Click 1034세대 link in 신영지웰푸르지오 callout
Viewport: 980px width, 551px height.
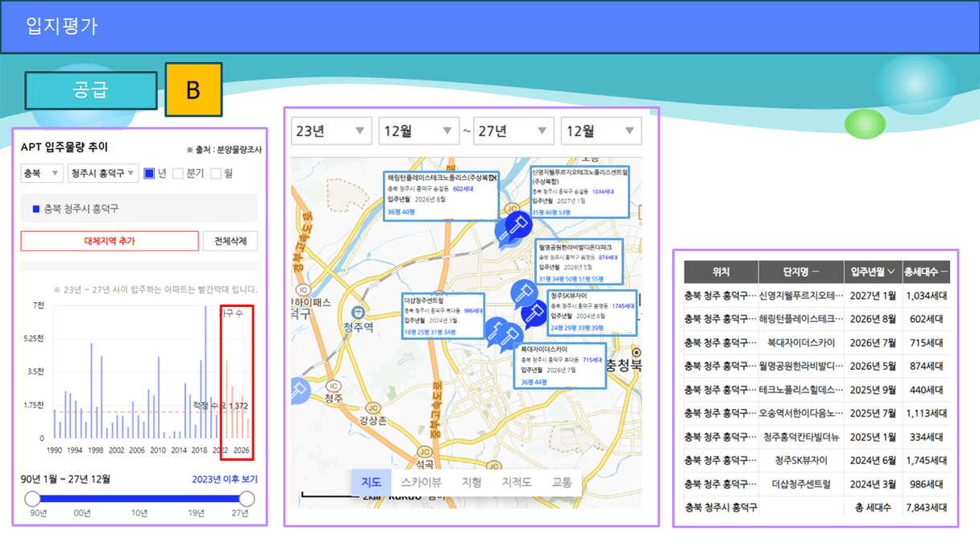(x=603, y=192)
